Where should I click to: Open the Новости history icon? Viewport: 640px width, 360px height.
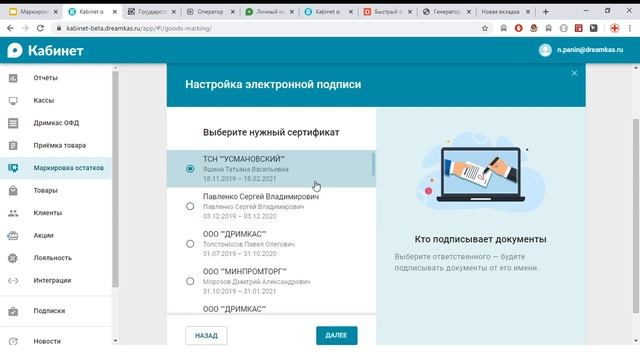tap(13, 341)
